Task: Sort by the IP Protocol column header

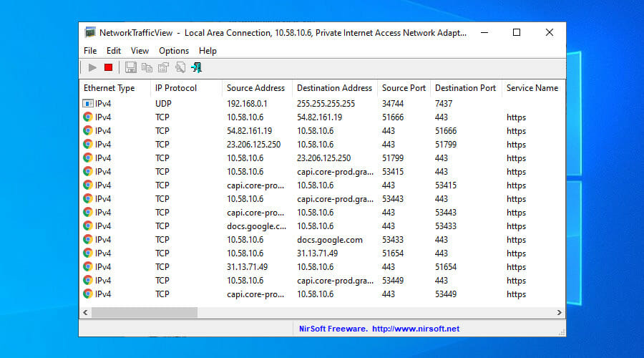Action: pyautogui.click(x=186, y=88)
